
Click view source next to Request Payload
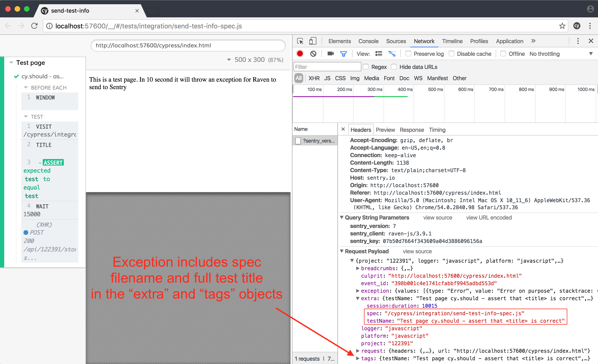417,251
